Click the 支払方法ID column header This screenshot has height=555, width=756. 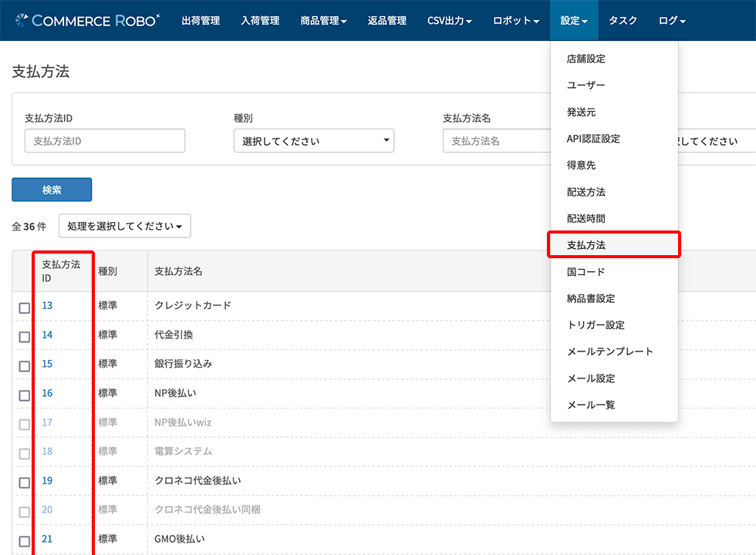pyautogui.click(x=61, y=271)
